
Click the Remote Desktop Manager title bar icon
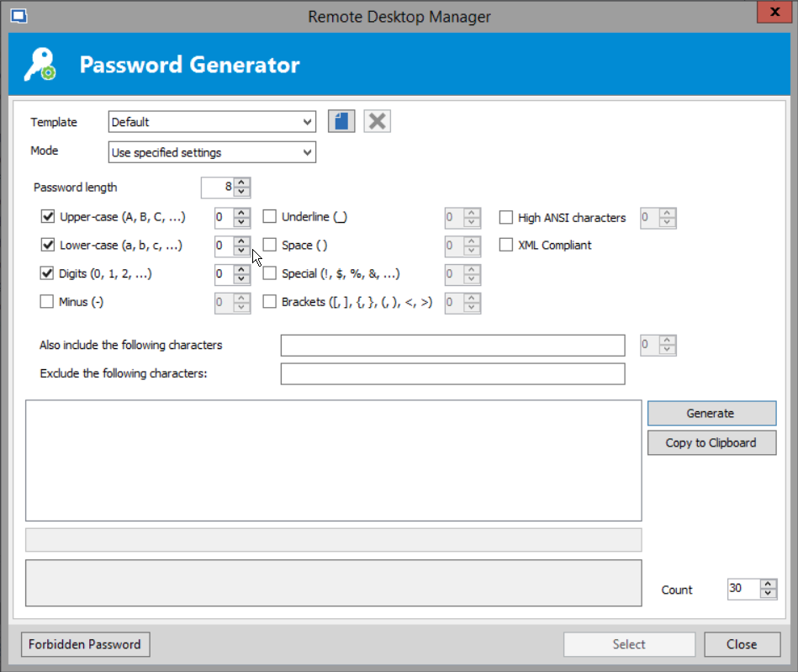18,16
